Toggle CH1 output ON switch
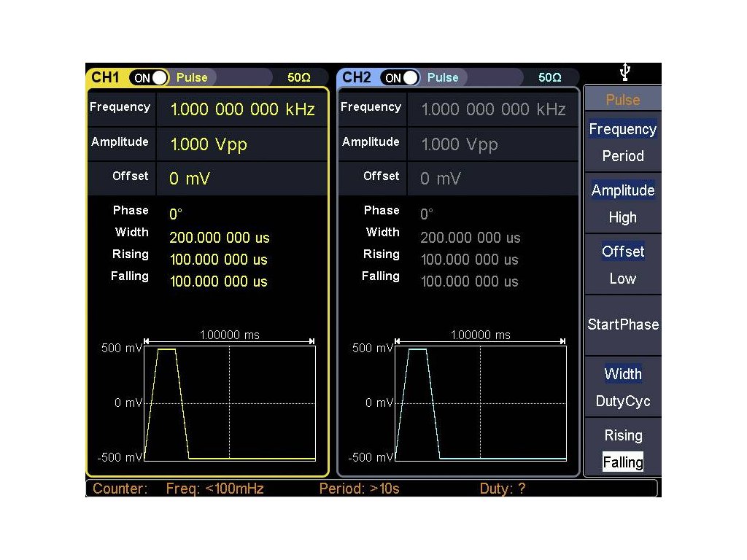This screenshot has width=747, height=560. tap(149, 77)
